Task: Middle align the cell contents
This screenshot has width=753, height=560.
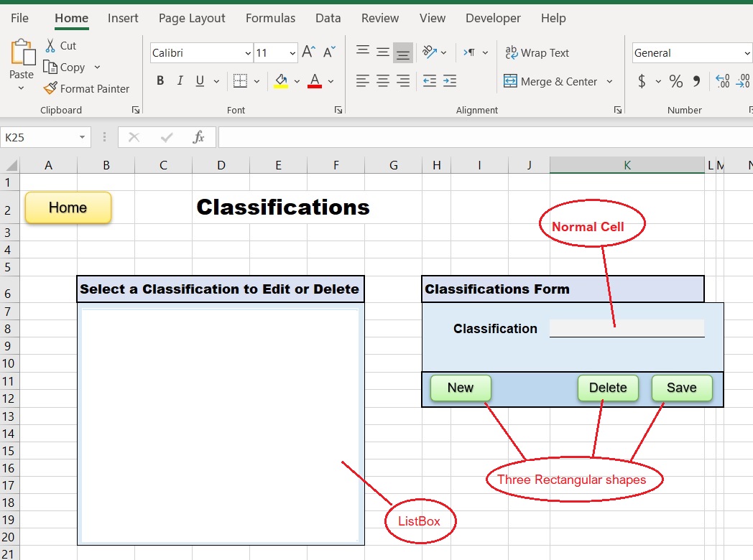Action: click(x=383, y=52)
